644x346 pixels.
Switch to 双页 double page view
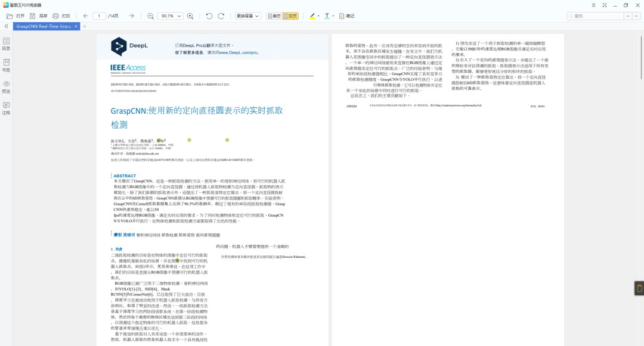pos(290,16)
